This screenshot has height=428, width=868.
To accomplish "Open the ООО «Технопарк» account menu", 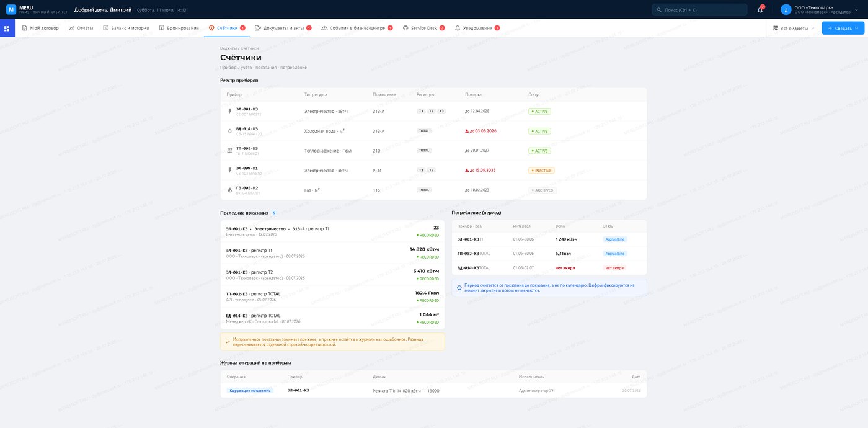I will pos(821,10).
